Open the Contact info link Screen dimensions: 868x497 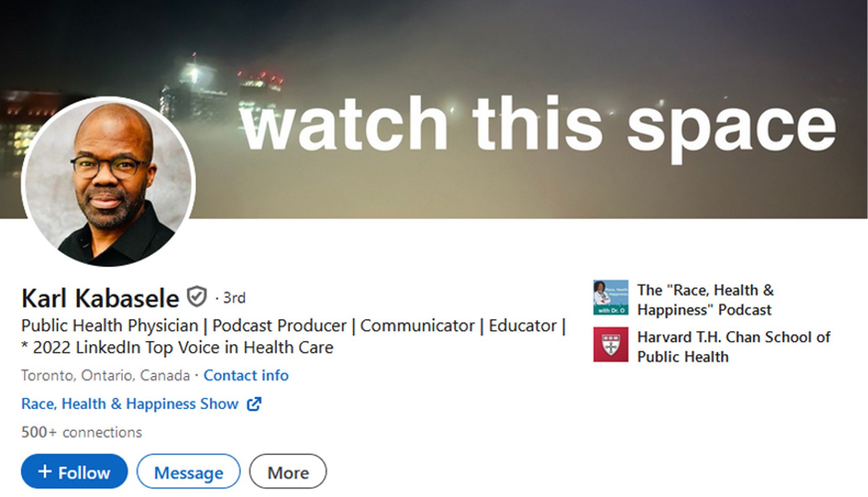pyautogui.click(x=246, y=375)
